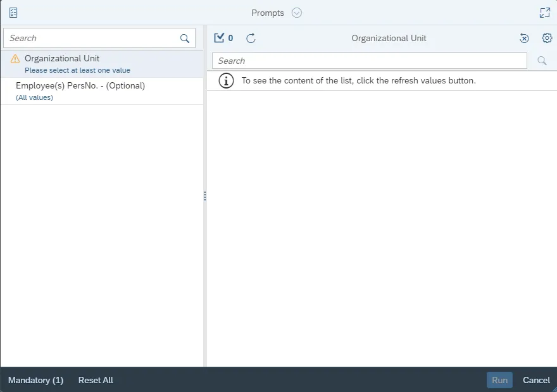Click the prompts summary icon in the top-left corner
557x392 pixels.
pyautogui.click(x=13, y=13)
